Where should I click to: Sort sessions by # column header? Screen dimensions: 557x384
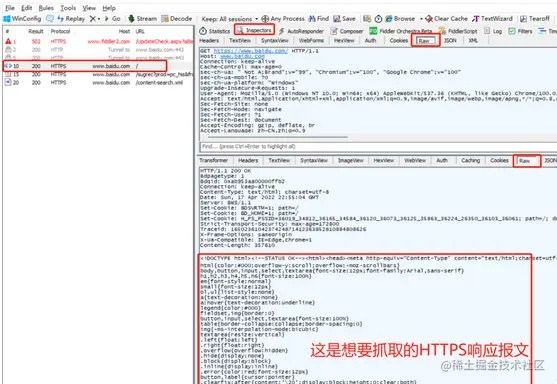(x=7, y=31)
